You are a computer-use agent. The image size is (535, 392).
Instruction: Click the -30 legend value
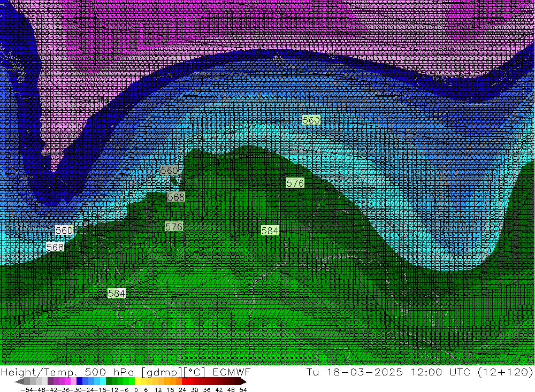pos(77,390)
